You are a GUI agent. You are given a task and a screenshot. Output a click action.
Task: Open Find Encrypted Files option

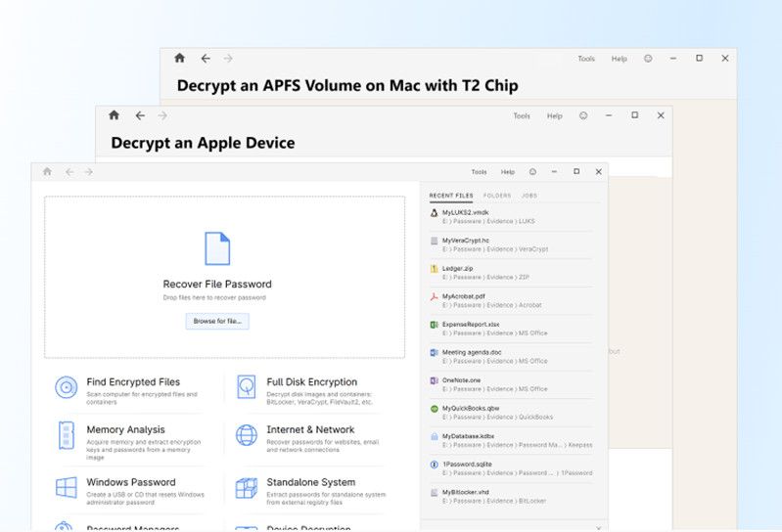[x=133, y=382]
